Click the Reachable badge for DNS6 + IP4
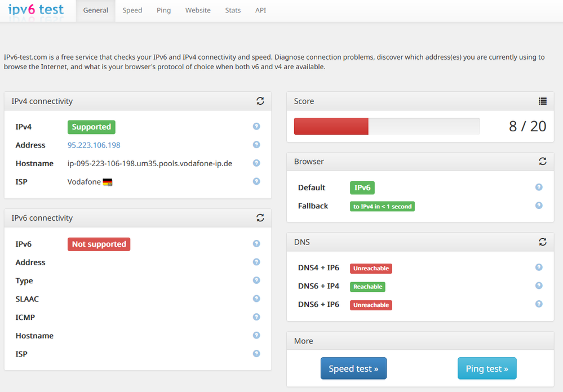The width and height of the screenshot is (563, 392). coord(367,287)
